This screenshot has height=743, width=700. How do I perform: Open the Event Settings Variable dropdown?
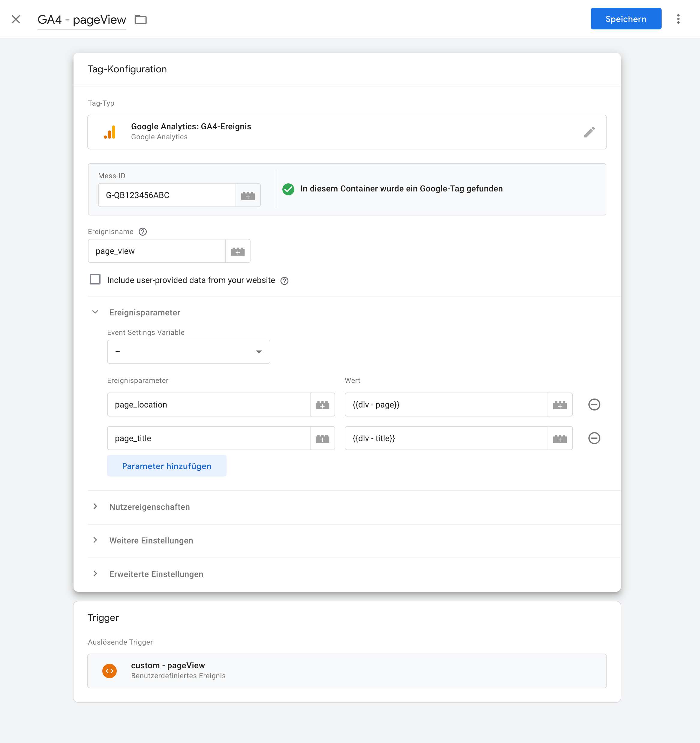(x=188, y=352)
